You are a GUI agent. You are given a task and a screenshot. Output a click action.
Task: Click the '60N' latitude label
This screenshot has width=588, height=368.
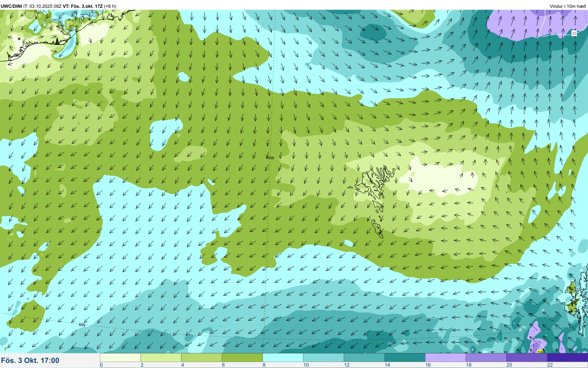[x=82, y=324]
